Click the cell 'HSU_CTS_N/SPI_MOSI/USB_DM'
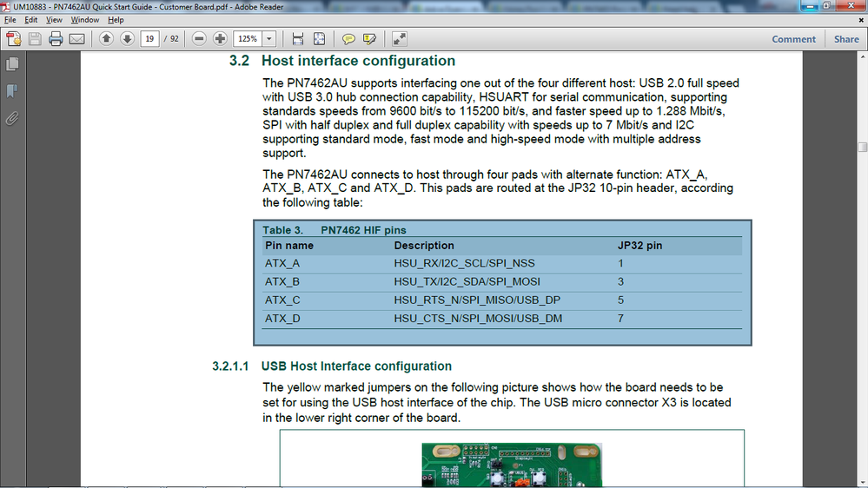The height and width of the screenshot is (488, 868). pyautogui.click(x=478, y=319)
